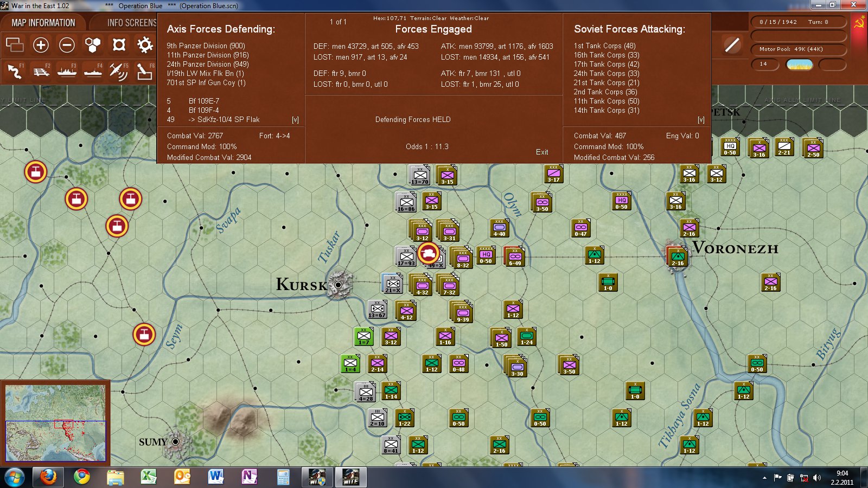Select green allied unit counter 1=4
Image resolution: width=868 pixels, height=488 pixels.
(350, 363)
